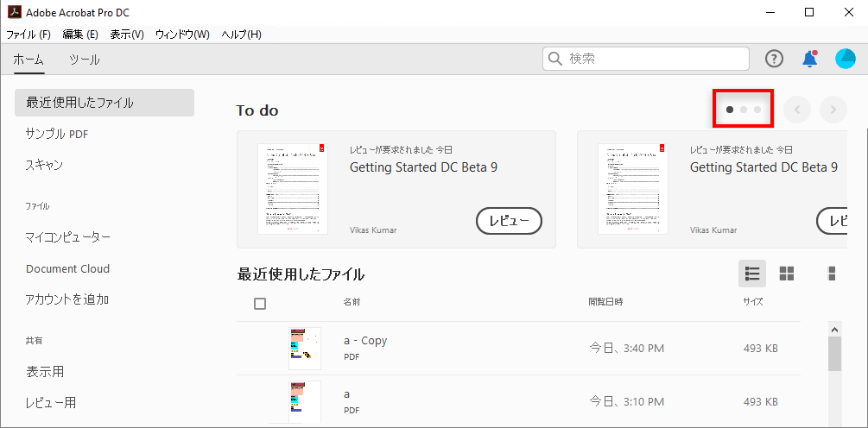
Task: Click the scrollbar up arrow
Action: [x=835, y=330]
